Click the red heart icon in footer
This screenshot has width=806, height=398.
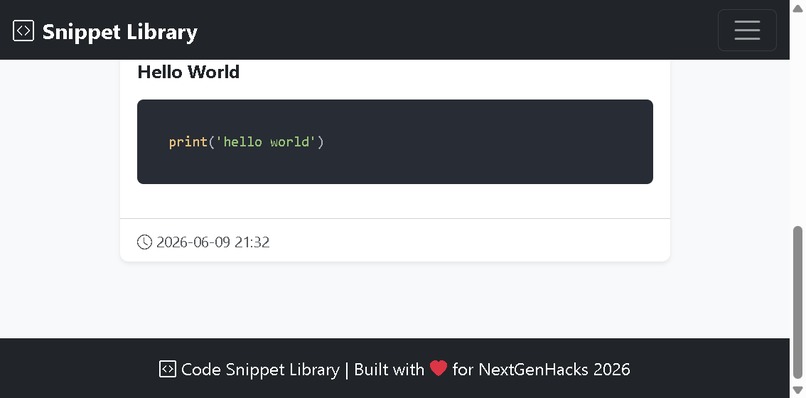click(438, 368)
